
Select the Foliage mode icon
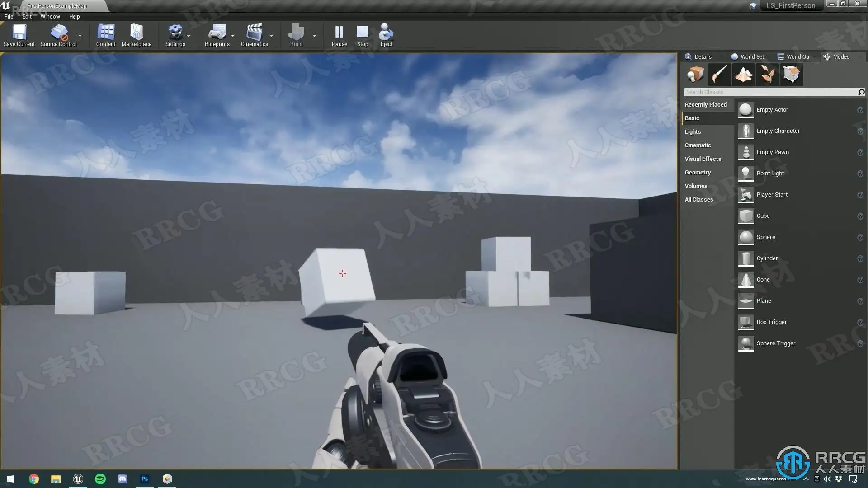(767, 74)
